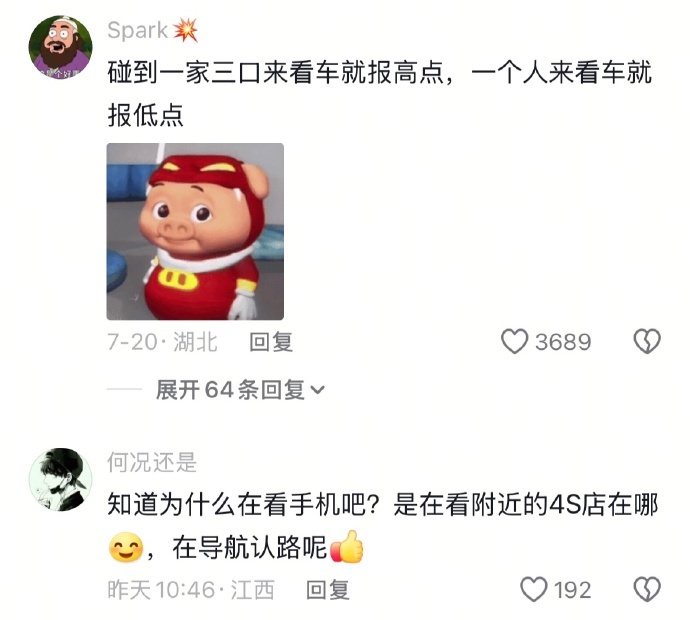Like the comment from 何况还是

click(x=533, y=589)
